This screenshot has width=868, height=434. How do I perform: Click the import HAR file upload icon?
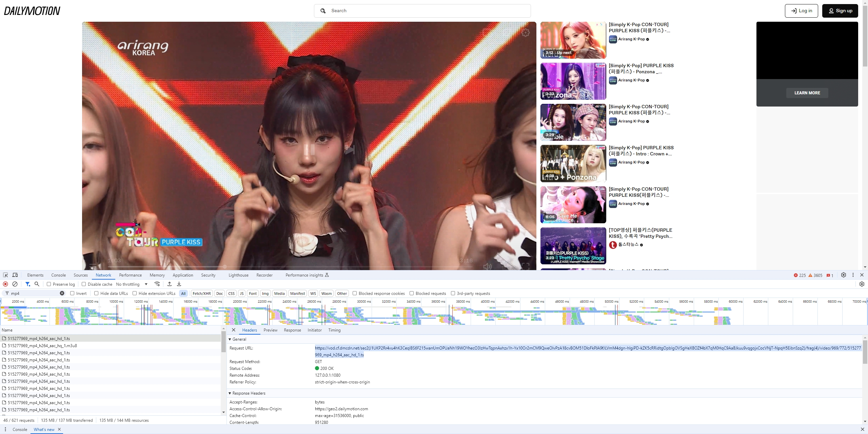click(x=170, y=284)
